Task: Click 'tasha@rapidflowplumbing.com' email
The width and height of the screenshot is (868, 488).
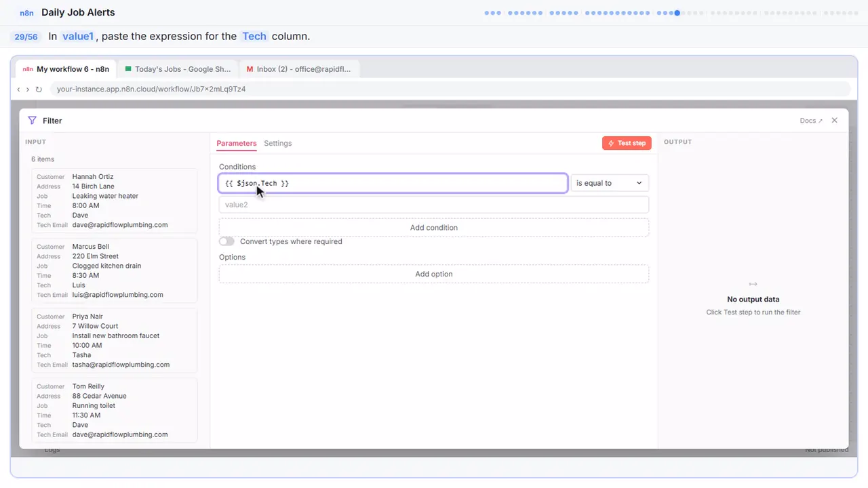Action: (121, 365)
